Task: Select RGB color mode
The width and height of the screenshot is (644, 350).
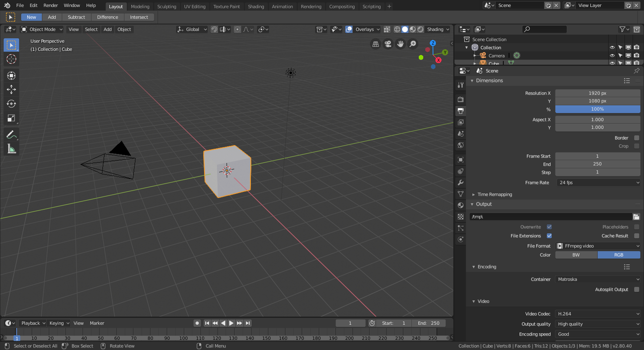Action: (x=619, y=255)
